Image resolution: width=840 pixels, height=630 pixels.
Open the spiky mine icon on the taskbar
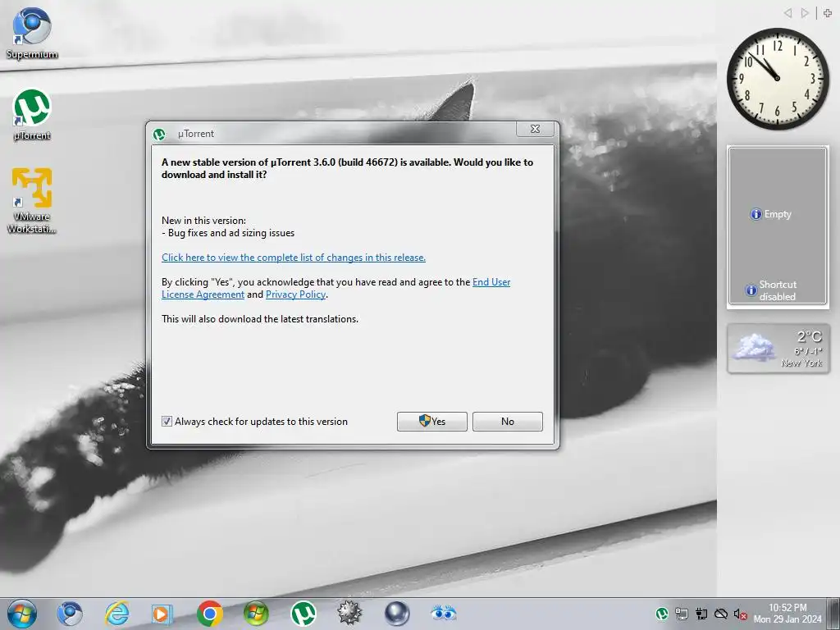click(x=349, y=614)
